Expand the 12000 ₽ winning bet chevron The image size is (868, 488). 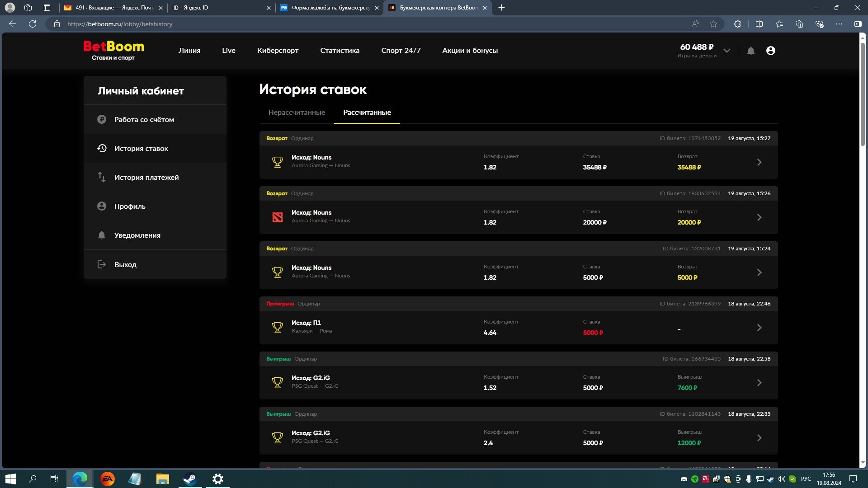[759, 438]
